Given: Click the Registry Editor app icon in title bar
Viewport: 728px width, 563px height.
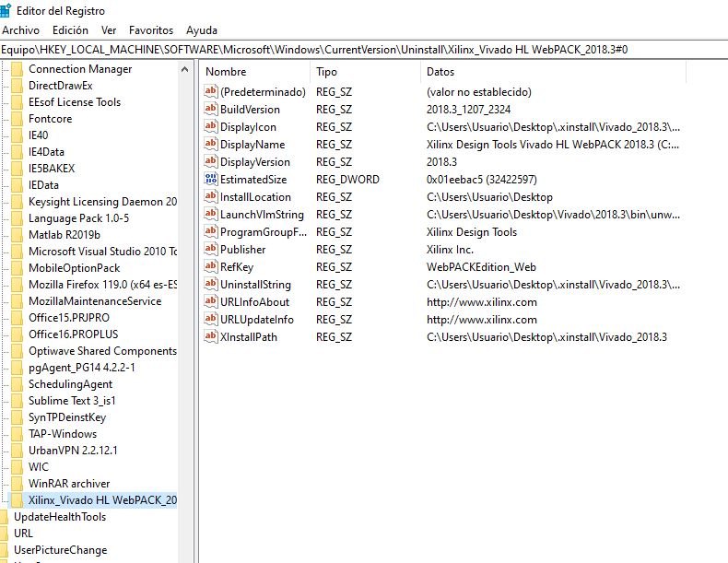Looking at the screenshot, I should click(x=5, y=10).
